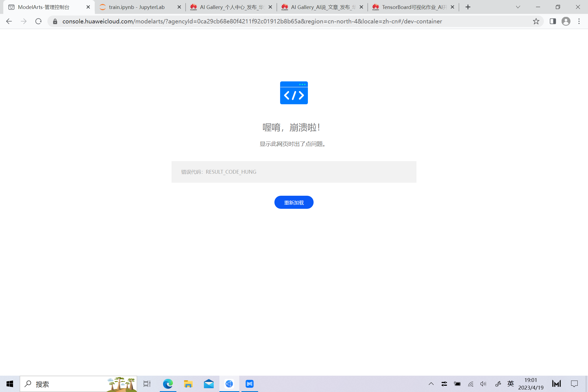Bookmark page with the star icon

tap(536, 21)
